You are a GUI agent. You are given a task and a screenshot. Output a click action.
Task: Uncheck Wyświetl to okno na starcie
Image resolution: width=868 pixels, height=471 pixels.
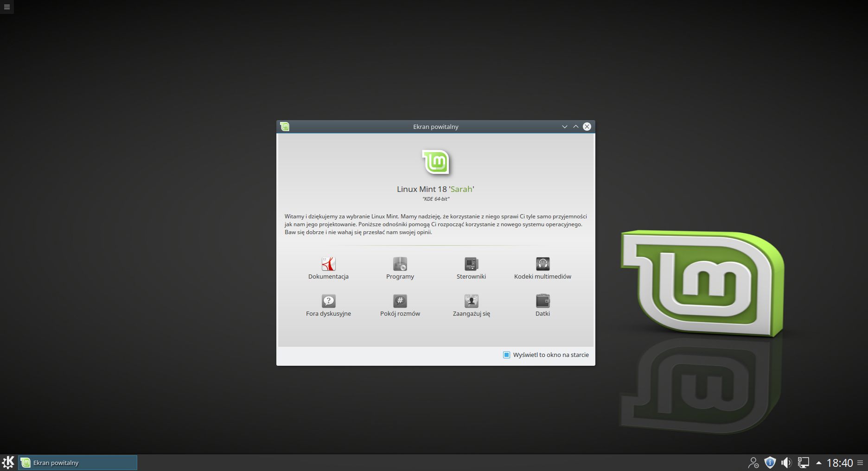(x=506, y=355)
